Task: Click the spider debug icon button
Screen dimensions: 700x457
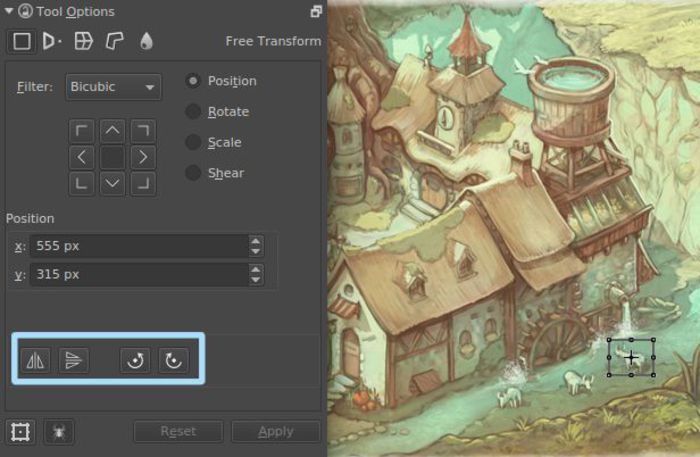Action: pos(59,432)
